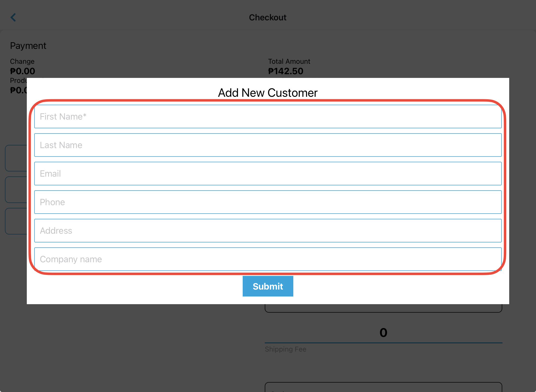Focus the Company name field
536x392 pixels.
pos(268,259)
